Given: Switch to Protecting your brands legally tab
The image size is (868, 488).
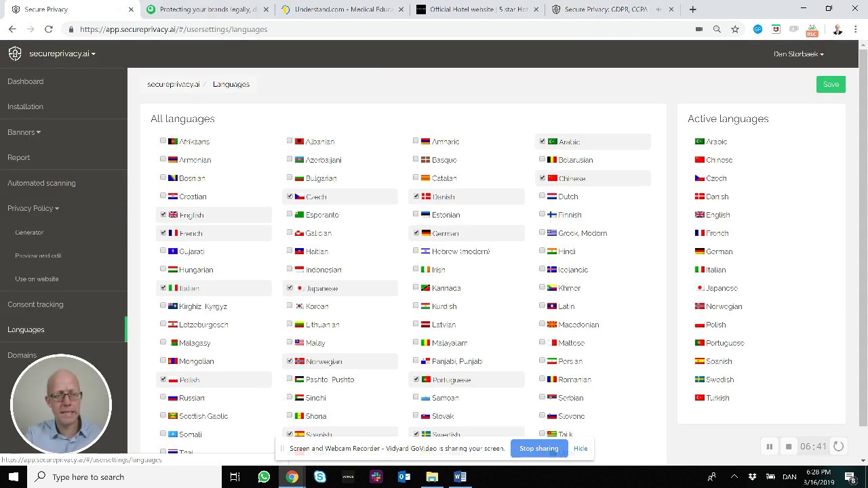Looking at the screenshot, I should pos(207,9).
